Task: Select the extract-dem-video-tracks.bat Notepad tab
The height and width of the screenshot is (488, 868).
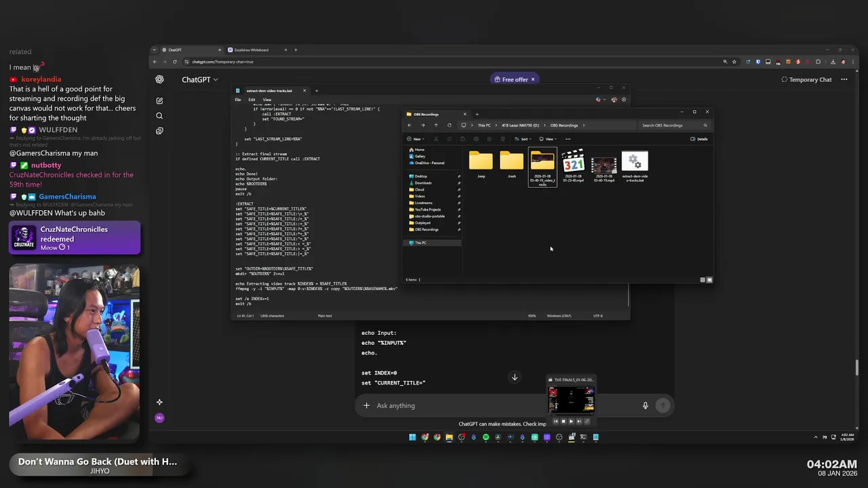Action: tap(270, 90)
